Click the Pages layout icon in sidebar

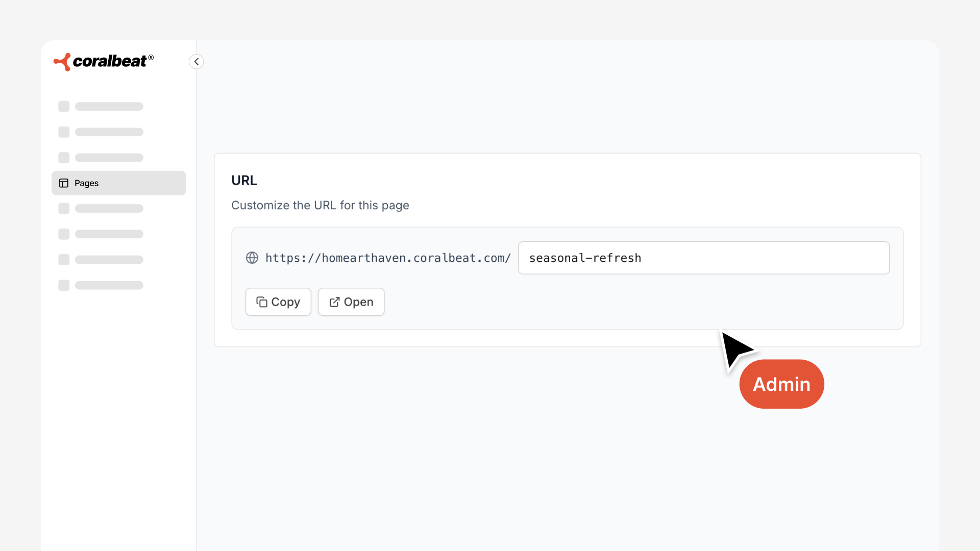tap(64, 183)
